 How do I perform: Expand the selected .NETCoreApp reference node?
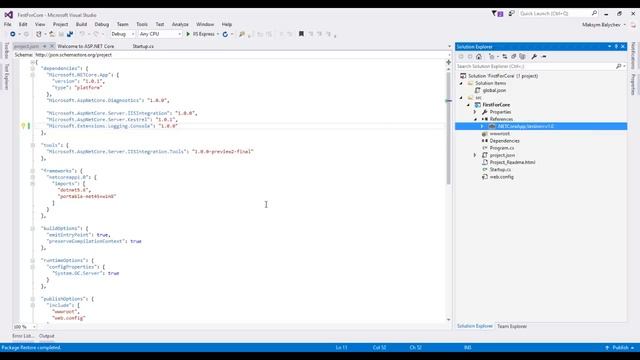482,127
